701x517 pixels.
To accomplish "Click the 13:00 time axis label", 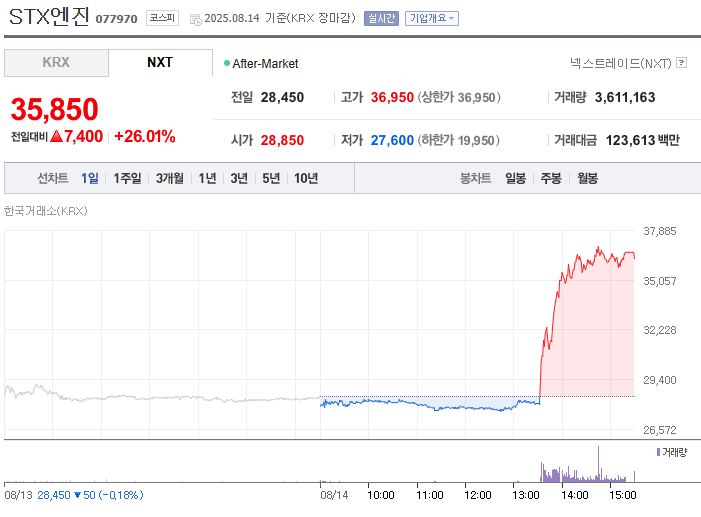I will pos(526,496).
